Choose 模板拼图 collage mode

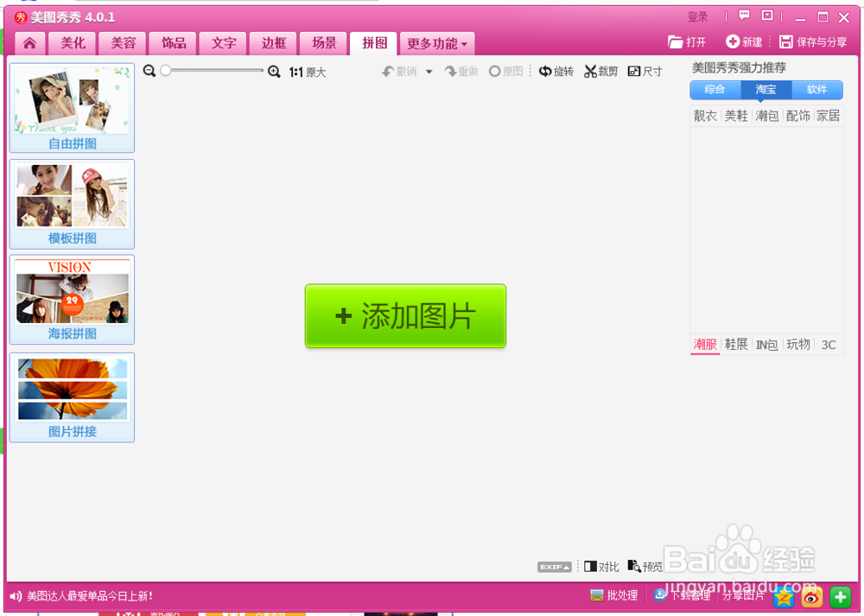coord(73,204)
